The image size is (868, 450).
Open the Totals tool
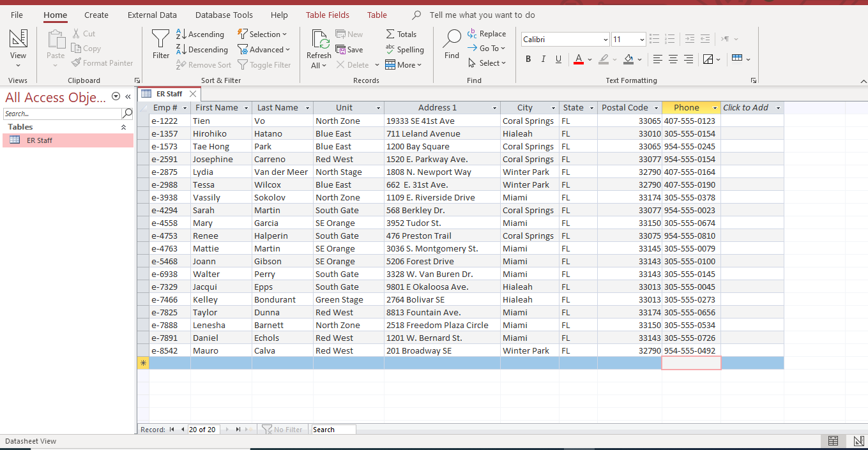tap(402, 34)
